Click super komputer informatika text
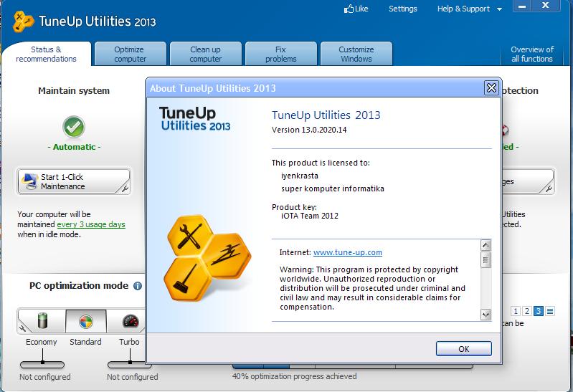This screenshot has height=392, width=573. (x=333, y=188)
